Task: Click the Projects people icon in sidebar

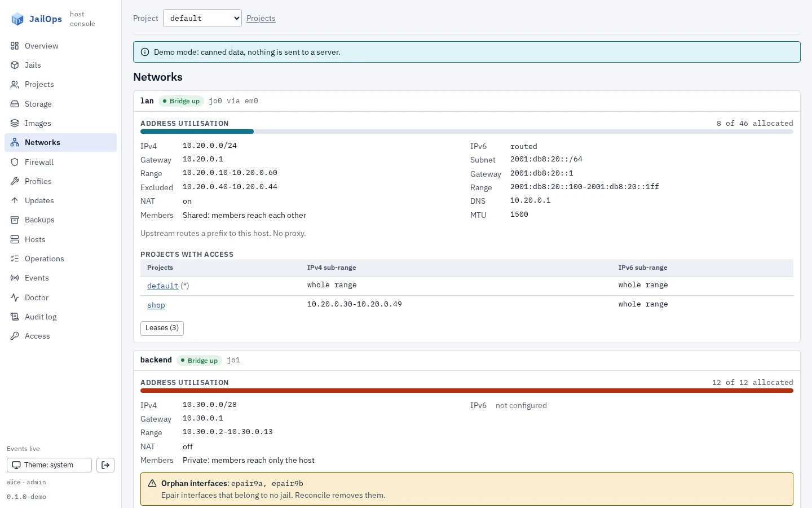Action: (x=15, y=84)
